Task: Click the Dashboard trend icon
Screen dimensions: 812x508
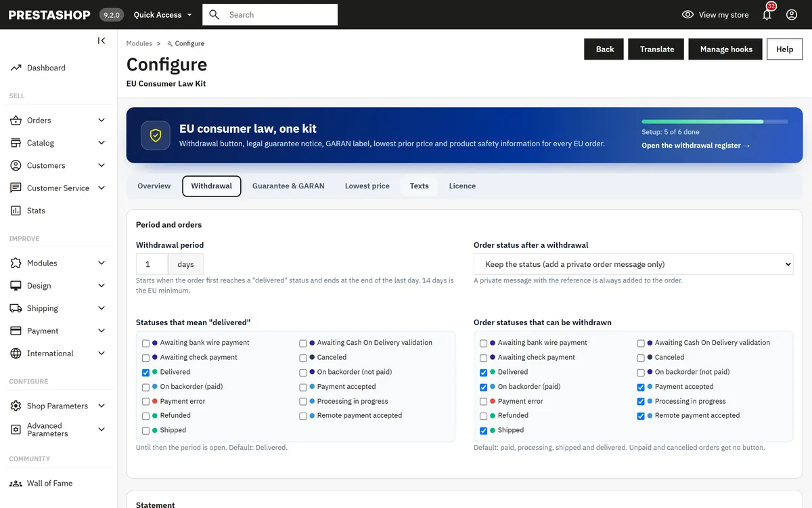Action: click(x=16, y=68)
